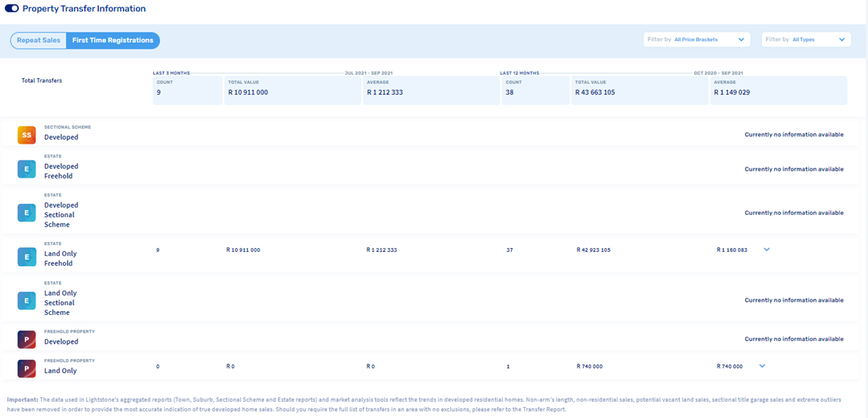Click the Estate Developed Sectional Scheme icon

point(27,213)
